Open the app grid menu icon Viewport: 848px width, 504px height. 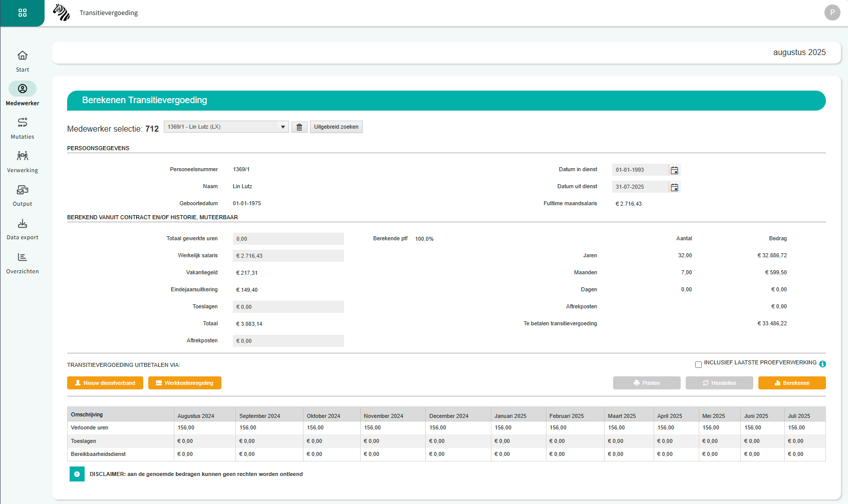(x=23, y=13)
